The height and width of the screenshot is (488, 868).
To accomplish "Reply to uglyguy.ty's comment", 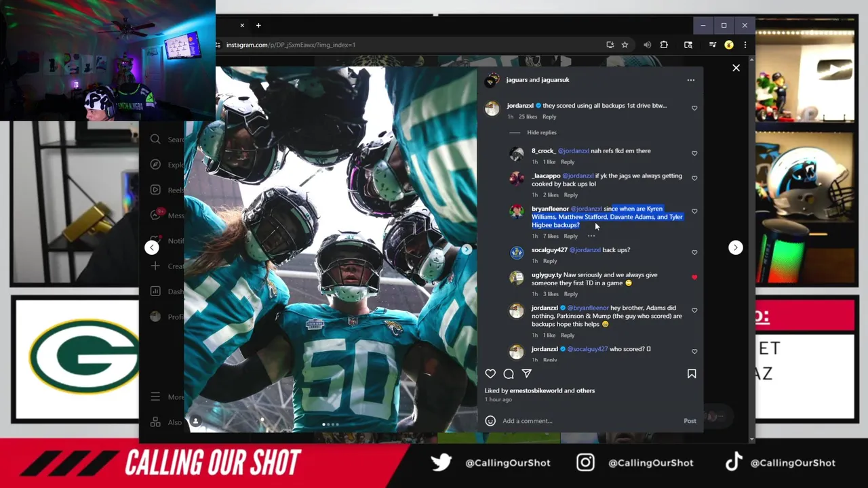I will tap(571, 294).
